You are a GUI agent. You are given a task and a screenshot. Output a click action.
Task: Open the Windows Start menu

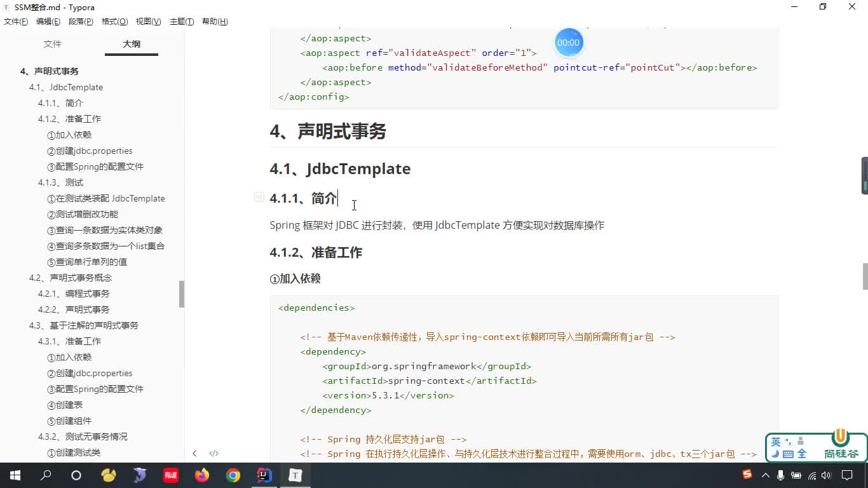[x=15, y=475]
